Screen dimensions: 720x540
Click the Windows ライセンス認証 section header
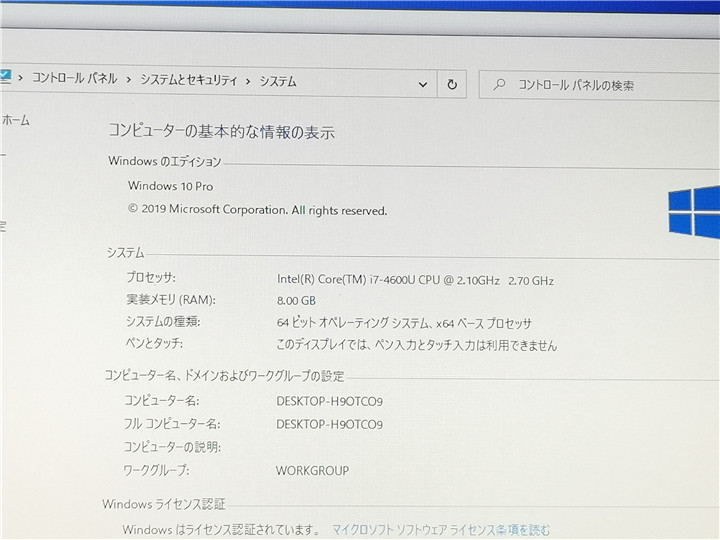[164, 504]
